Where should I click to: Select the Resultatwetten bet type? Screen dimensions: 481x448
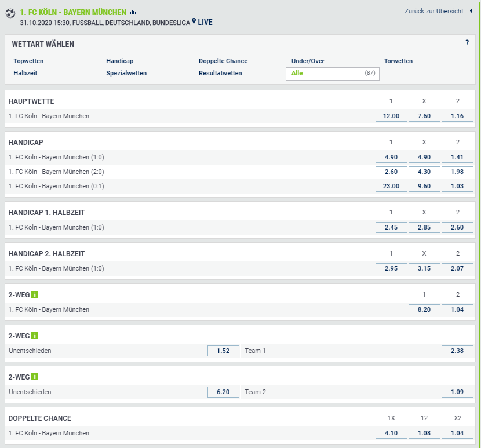[220, 73]
